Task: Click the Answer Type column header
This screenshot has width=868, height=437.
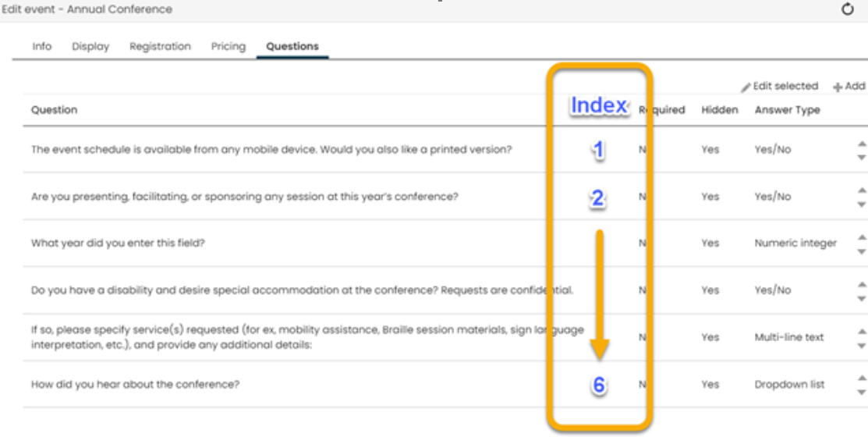Action: pos(787,110)
